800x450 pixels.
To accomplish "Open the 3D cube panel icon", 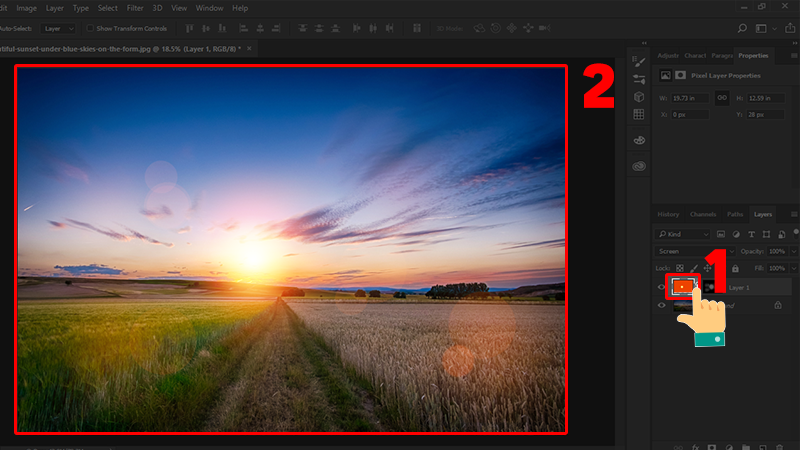I will 639,97.
